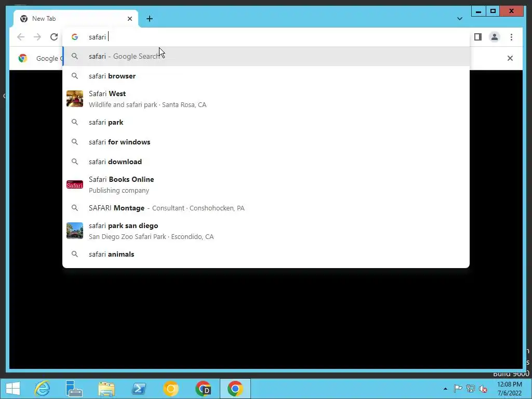Open File Explorer from taskbar

pyautogui.click(x=106, y=389)
